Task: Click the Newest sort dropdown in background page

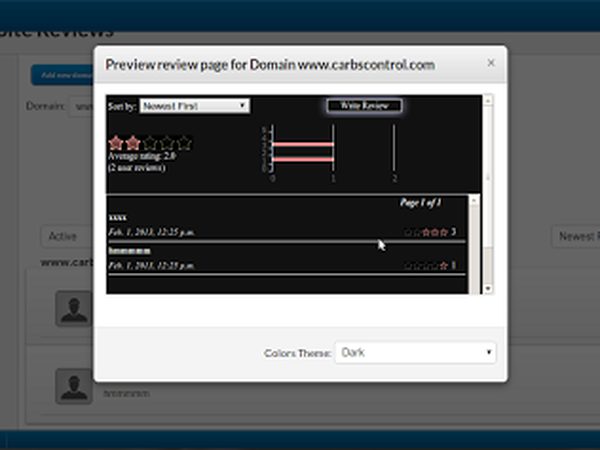Action: pos(576,236)
